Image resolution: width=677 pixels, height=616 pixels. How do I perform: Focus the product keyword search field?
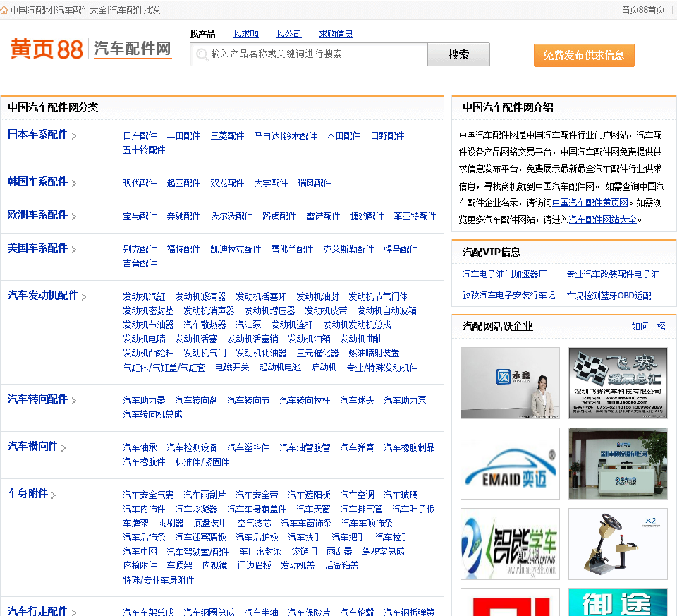click(x=309, y=54)
